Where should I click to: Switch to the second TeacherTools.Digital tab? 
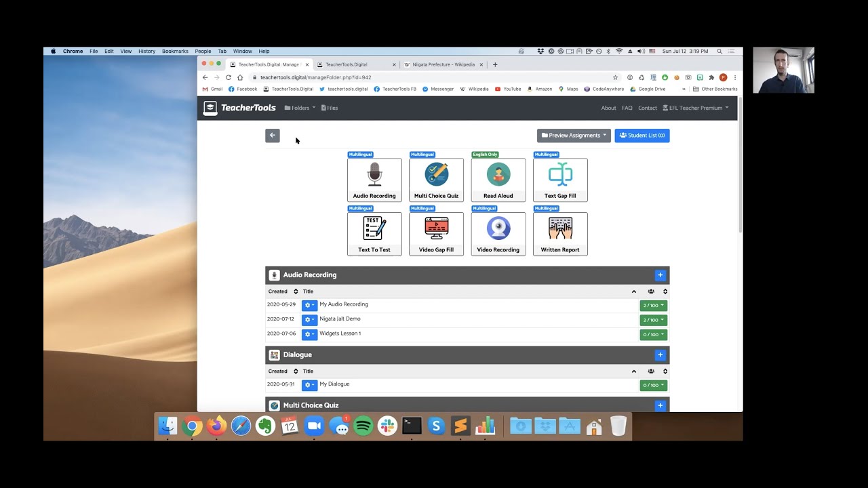coord(355,64)
